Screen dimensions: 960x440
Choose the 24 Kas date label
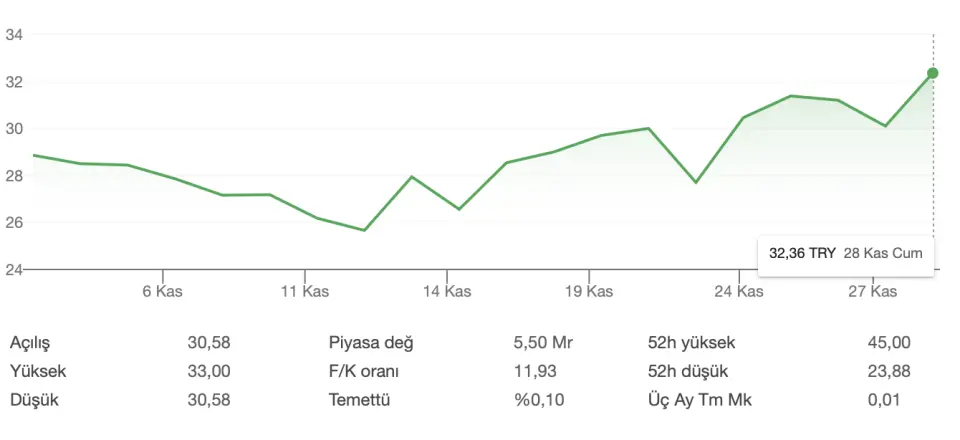coord(738,292)
